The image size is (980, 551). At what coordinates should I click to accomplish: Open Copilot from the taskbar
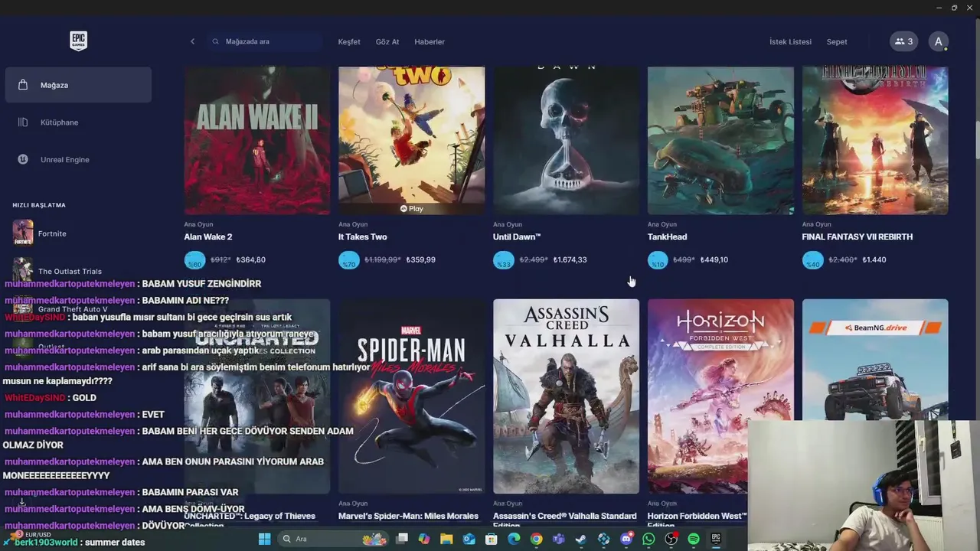pyautogui.click(x=424, y=539)
